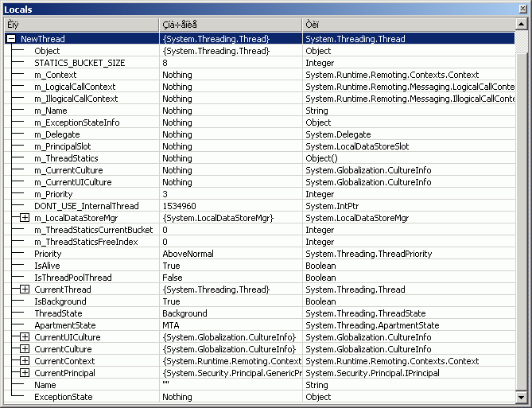532x408 pixels.
Task: Click the second (value) column header
Action: (231, 25)
